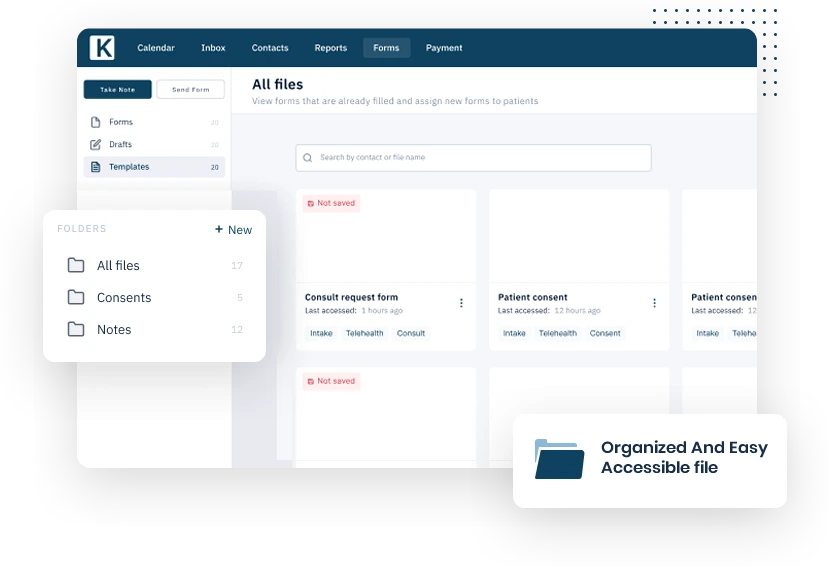Select the Telehealth tag on Consult request form
829x566 pixels.
364,333
